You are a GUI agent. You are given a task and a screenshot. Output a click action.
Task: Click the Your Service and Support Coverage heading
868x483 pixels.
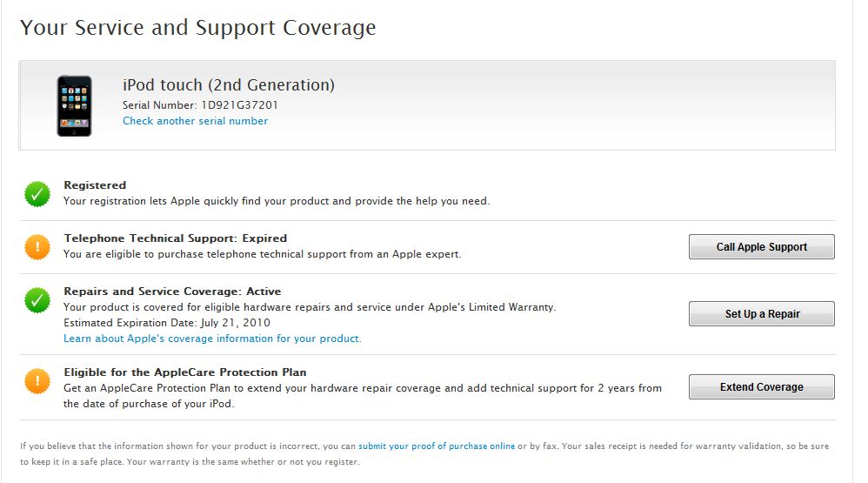point(197,28)
